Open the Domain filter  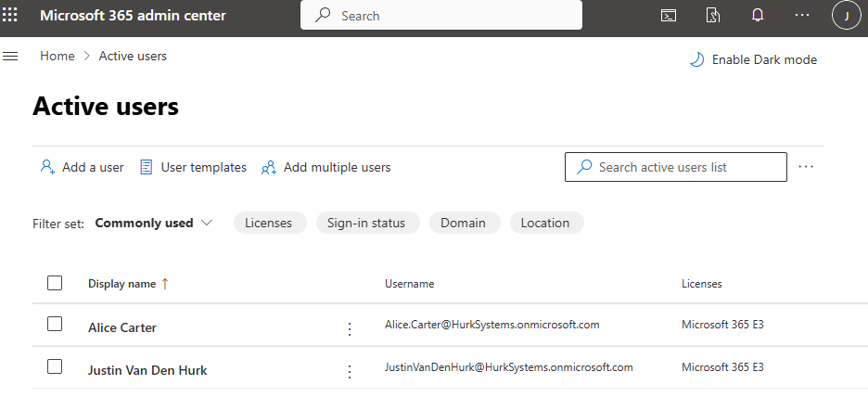[465, 223]
